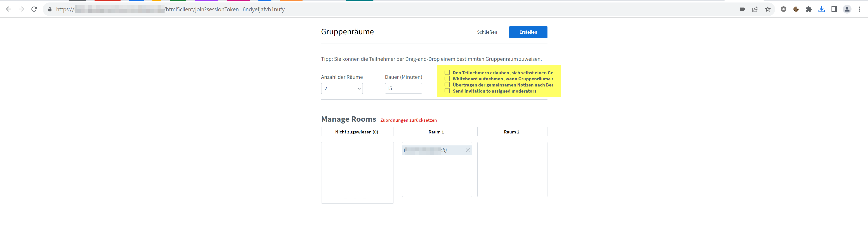Viewport: 868px width, 252px height.
Task: Click the share page icon
Action: 755,9
